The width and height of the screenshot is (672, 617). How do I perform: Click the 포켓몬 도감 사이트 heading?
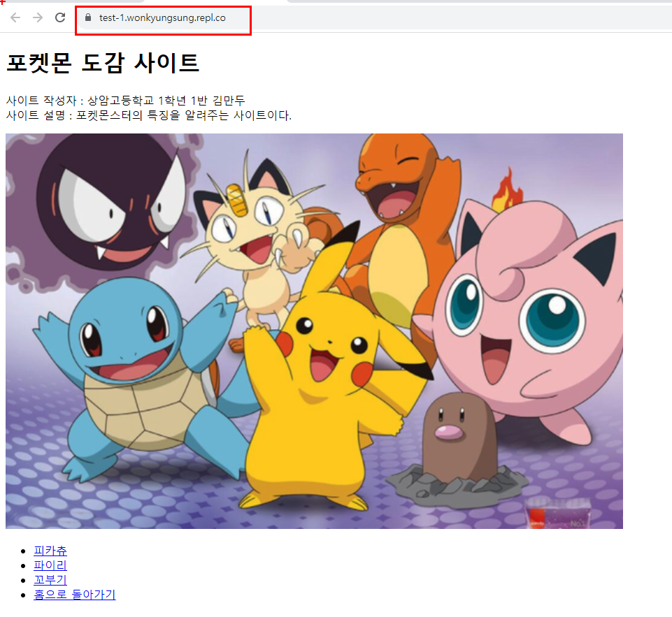[103, 63]
